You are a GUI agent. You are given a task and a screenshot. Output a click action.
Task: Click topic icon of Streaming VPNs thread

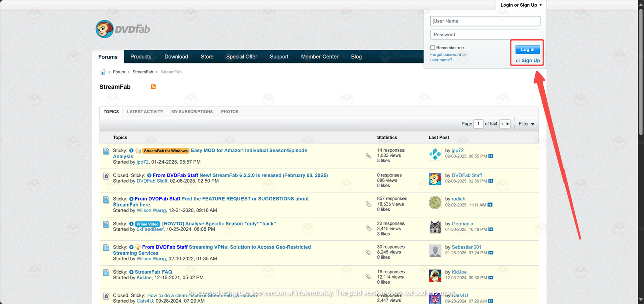106,248
